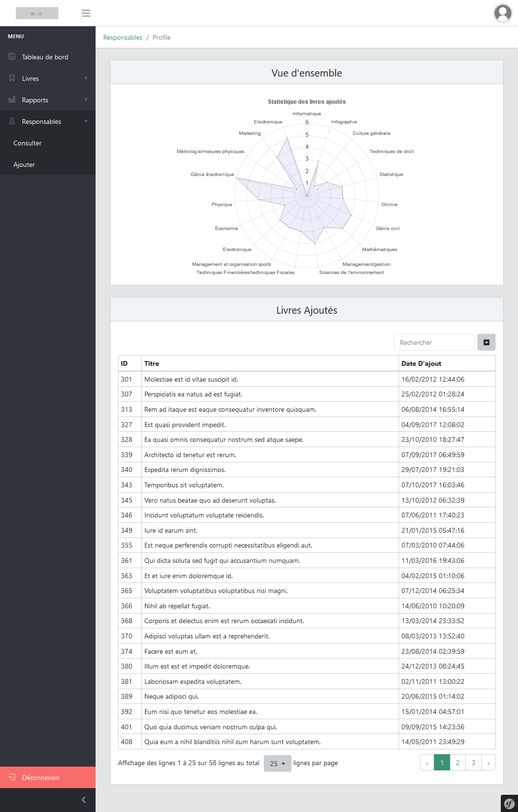Collapse the Responsables submenu chevron
The width and height of the screenshot is (518, 812).
point(86,121)
